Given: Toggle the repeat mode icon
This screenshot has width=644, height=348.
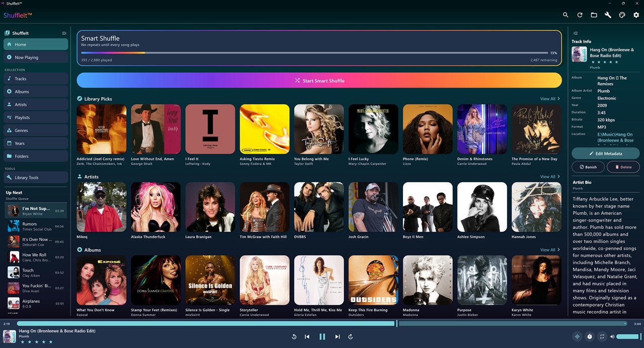Looking at the screenshot, I should pyautogui.click(x=602, y=336).
